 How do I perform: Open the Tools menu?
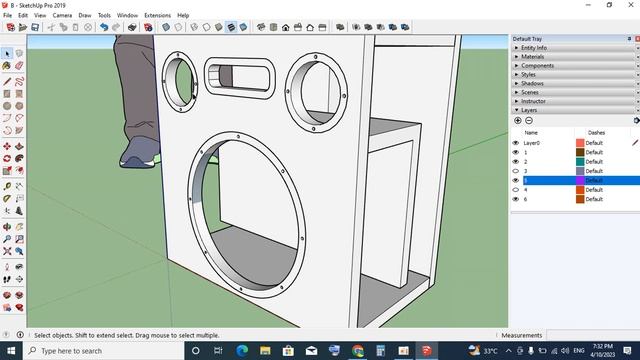point(104,16)
